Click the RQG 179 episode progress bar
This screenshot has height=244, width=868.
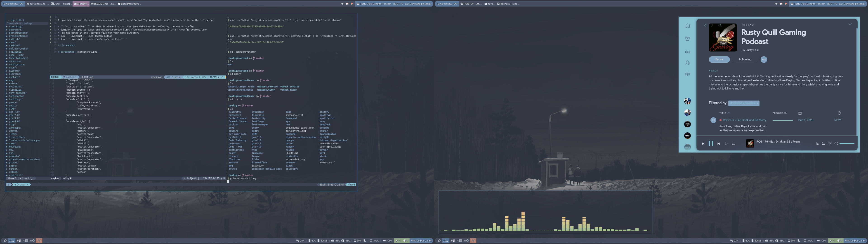tap(783, 120)
